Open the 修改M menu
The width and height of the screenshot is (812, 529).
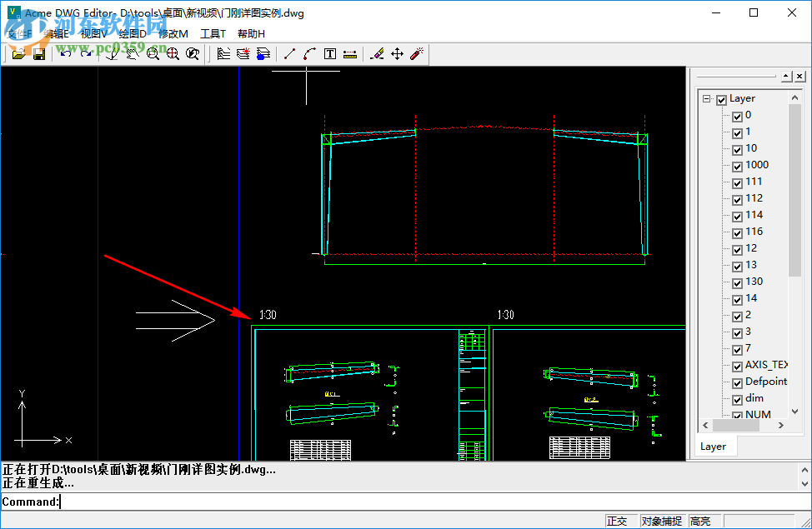click(174, 32)
